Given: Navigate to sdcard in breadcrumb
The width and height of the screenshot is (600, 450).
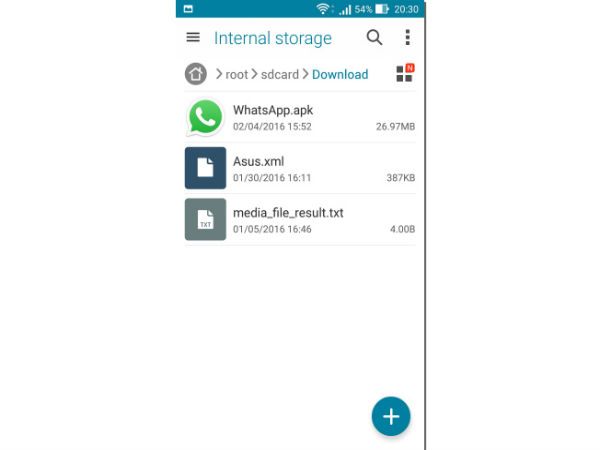Looking at the screenshot, I should point(280,74).
